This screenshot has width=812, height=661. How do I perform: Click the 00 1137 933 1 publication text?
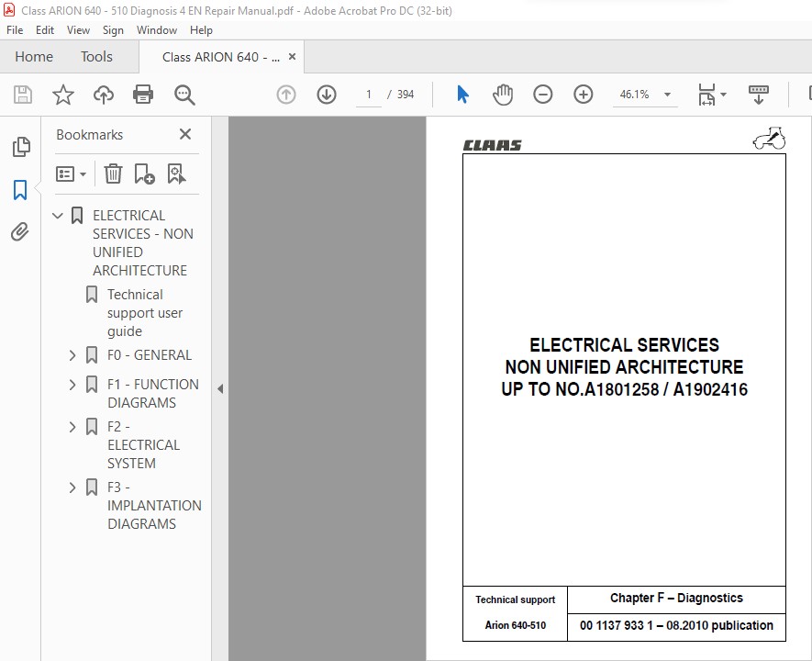(676, 625)
